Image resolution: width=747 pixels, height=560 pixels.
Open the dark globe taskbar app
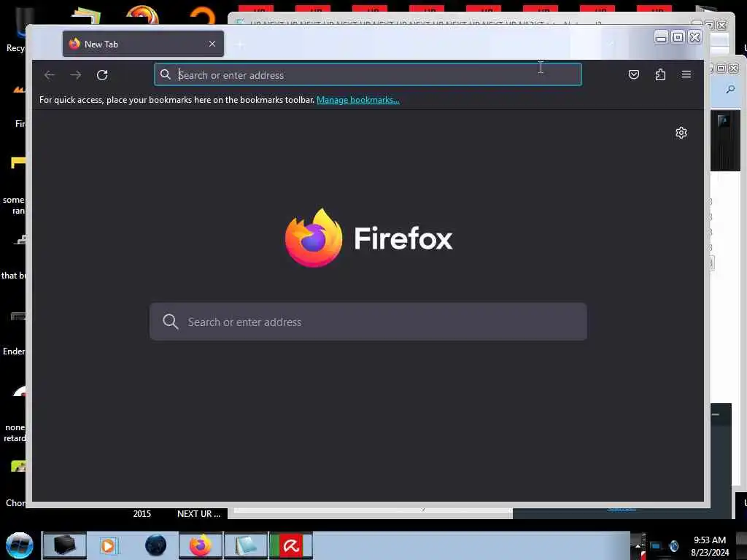pyautogui.click(x=155, y=545)
